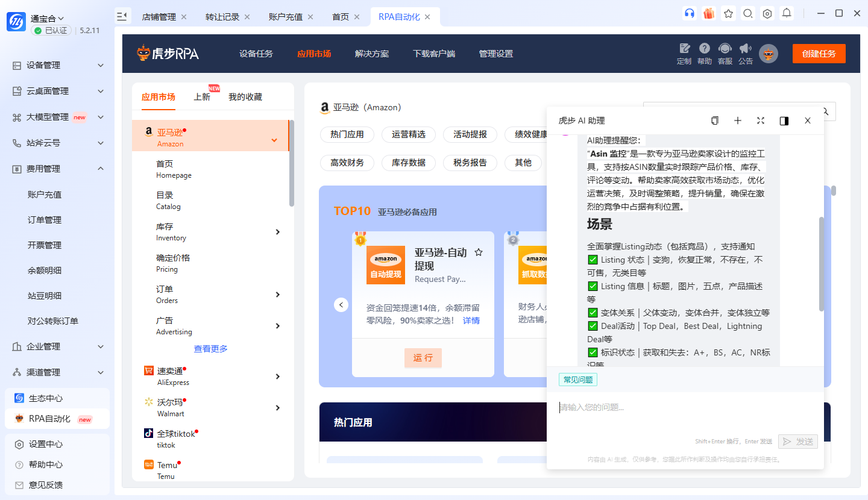Screen dimensions: 868x500
Task: Select 高效财务 filter chip
Action: coord(347,163)
